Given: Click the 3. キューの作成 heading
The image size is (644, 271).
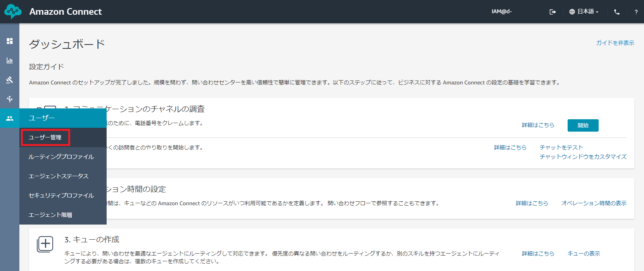Looking at the screenshot, I should click(92, 240).
